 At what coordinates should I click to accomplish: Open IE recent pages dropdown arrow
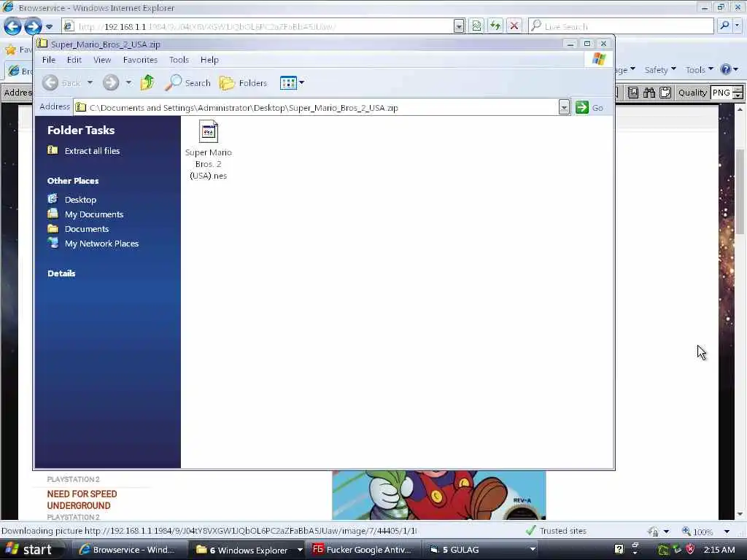pyautogui.click(x=49, y=27)
